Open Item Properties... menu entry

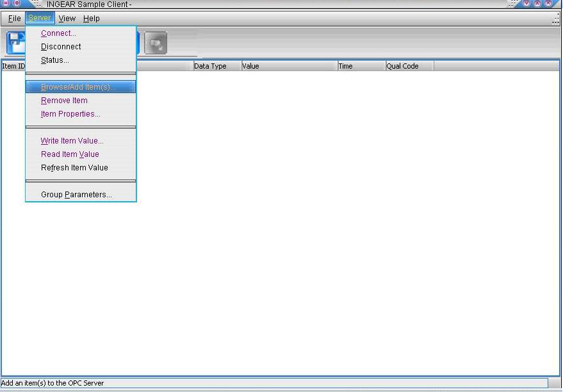coord(81,114)
